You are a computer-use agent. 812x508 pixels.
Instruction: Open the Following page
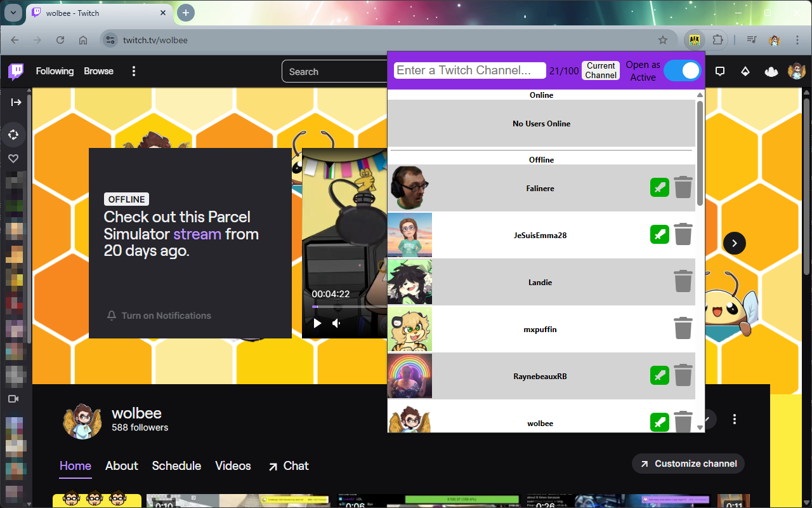55,71
